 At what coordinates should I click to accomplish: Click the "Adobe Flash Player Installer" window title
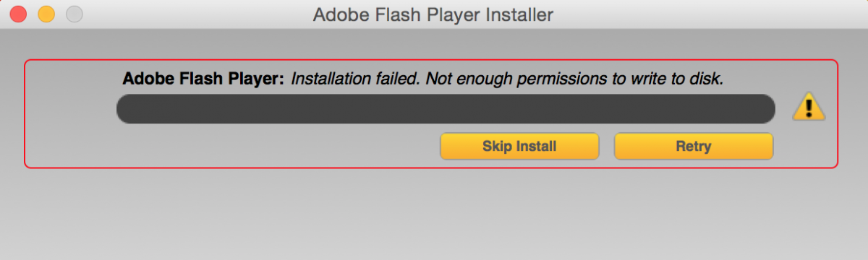pyautogui.click(x=434, y=14)
